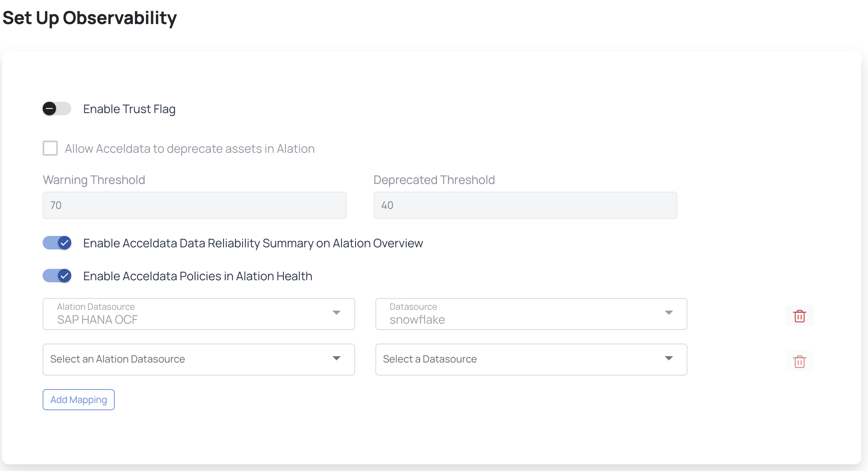
Task: Delete the empty mapping row
Action: point(799,361)
